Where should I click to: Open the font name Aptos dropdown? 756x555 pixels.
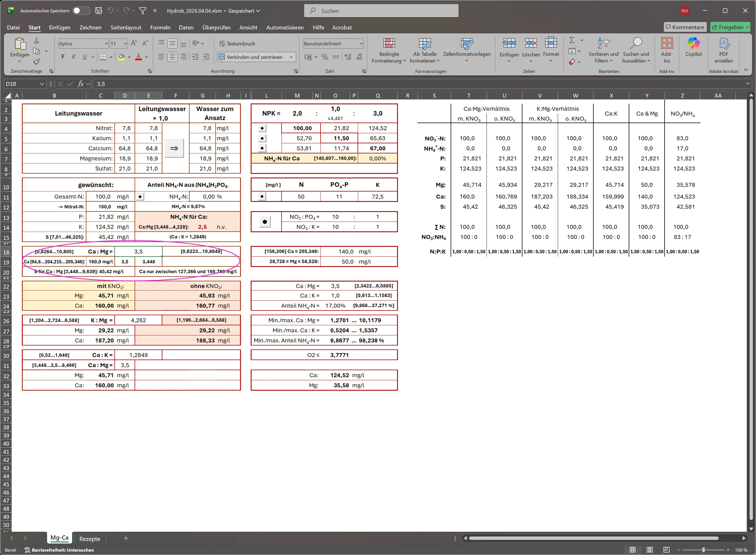click(x=106, y=44)
